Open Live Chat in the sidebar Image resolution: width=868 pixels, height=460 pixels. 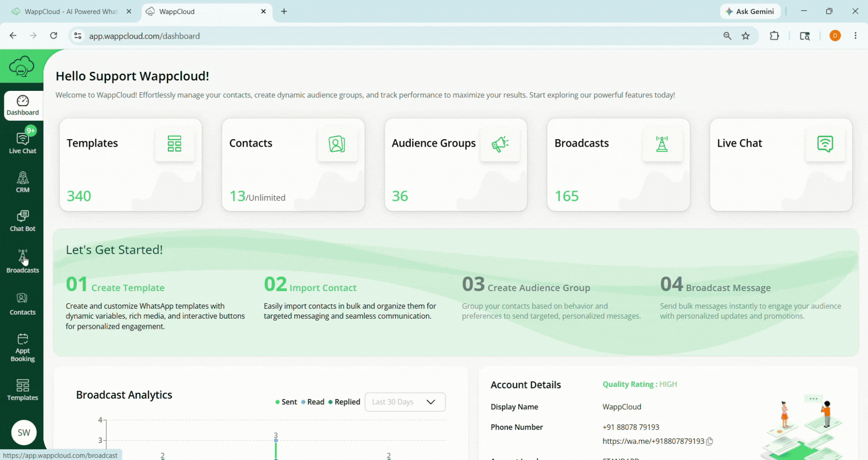click(x=23, y=142)
